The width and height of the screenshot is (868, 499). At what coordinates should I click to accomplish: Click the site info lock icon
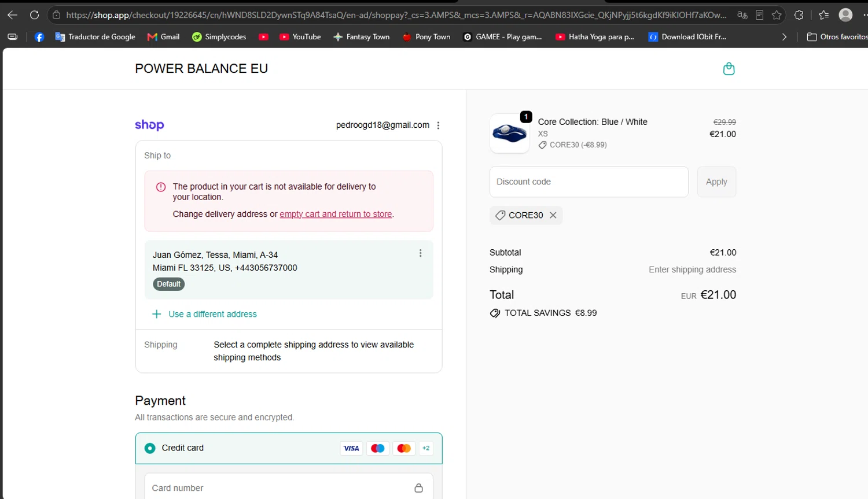click(x=56, y=15)
